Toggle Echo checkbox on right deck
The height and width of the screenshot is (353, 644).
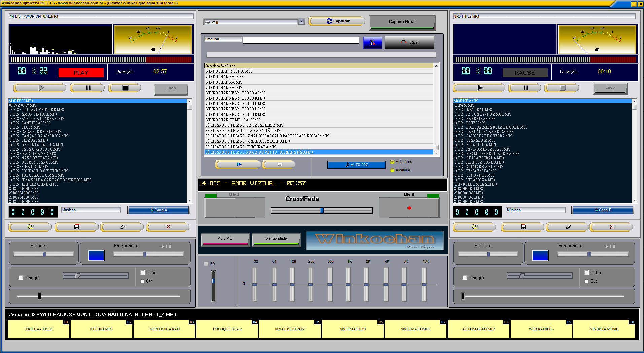pyautogui.click(x=586, y=273)
